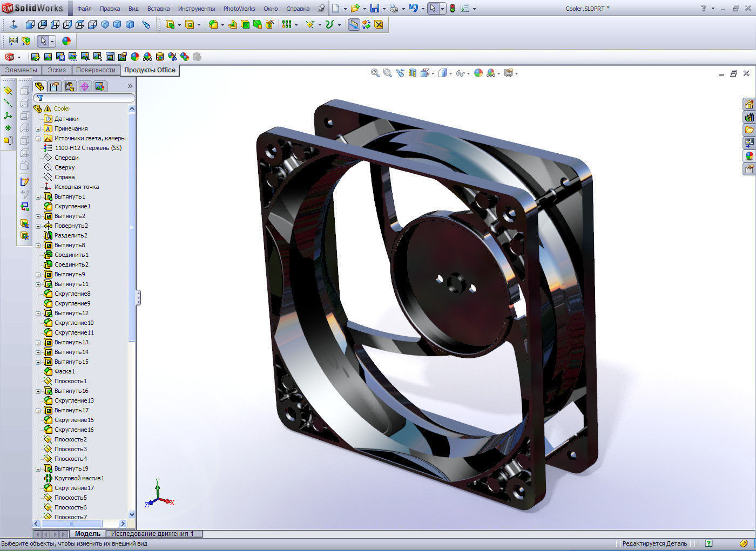Open the display style dropdown arrow
This screenshot has width=756, height=551.
point(450,73)
